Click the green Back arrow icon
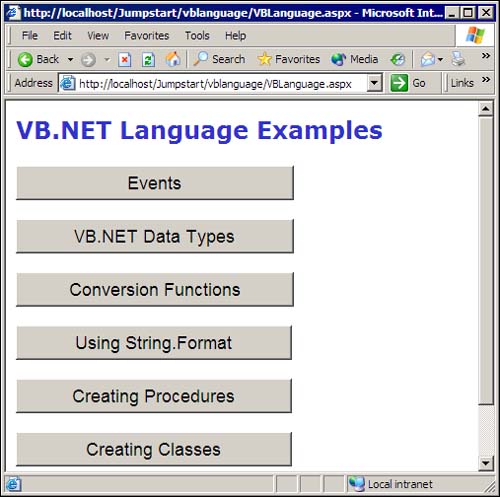The height and width of the screenshot is (497, 500). [x=25, y=60]
